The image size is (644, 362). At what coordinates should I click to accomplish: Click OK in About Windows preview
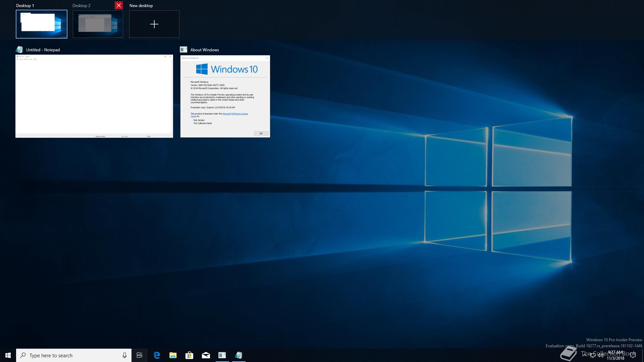click(x=261, y=133)
